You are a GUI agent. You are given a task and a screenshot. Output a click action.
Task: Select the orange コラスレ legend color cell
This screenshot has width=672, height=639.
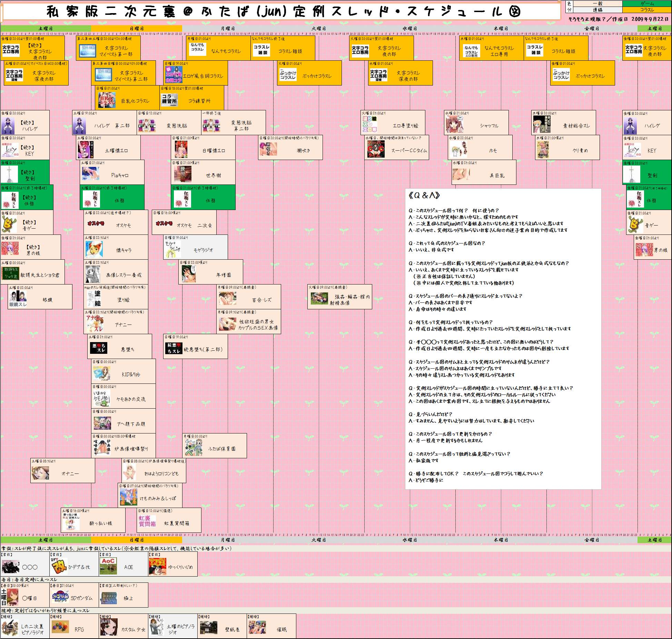click(x=647, y=10)
